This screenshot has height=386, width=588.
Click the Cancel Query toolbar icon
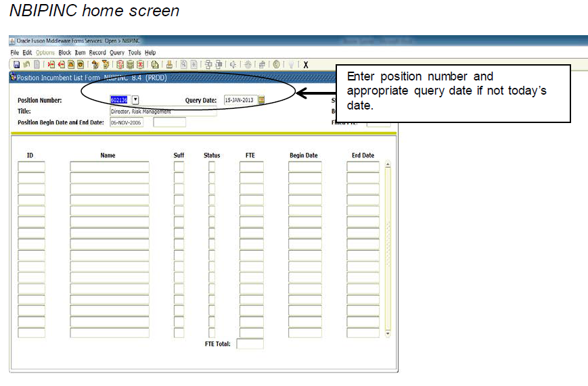[x=140, y=65]
